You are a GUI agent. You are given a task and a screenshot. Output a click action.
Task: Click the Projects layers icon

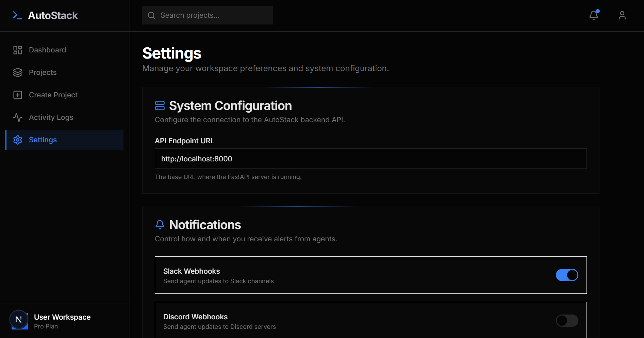pyautogui.click(x=18, y=73)
